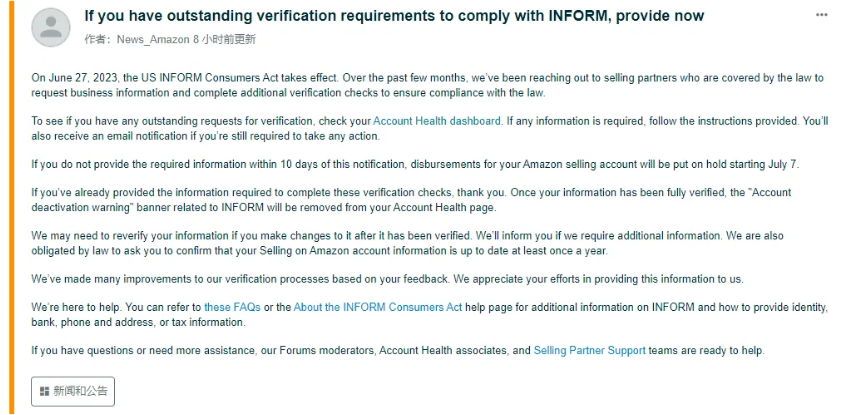The height and width of the screenshot is (415, 858).
Task: Click the paragraph starting 'On June 27, 2023'
Action: 427,85
